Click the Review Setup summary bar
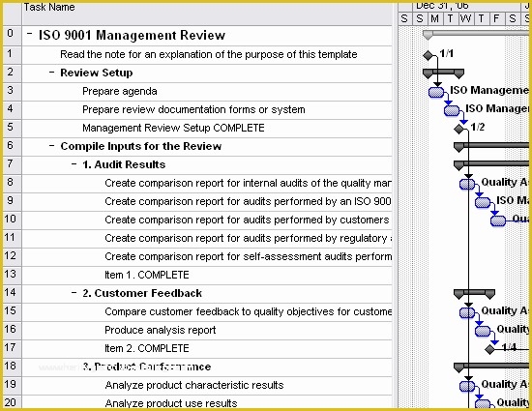Viewport: 532px width, 411px height. 443,73
